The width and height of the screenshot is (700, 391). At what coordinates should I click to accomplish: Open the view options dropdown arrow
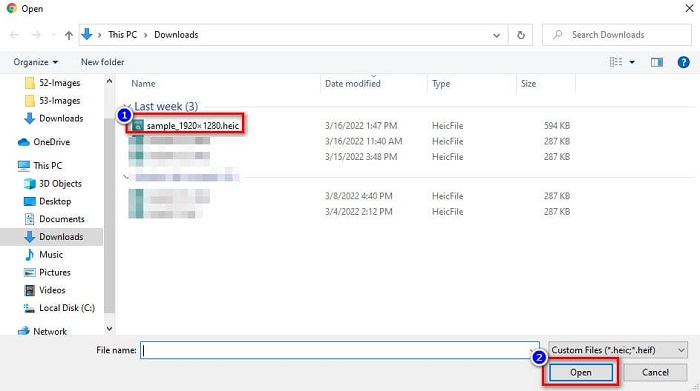(x=632, y=62)
